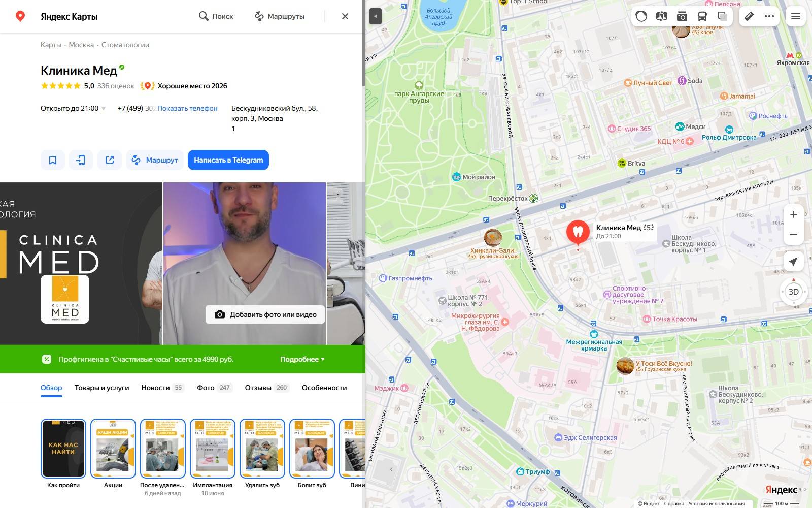Viewport: 812px width, 508px height.
Task: Click the green verified owner badge
Action: pos(122,67)
